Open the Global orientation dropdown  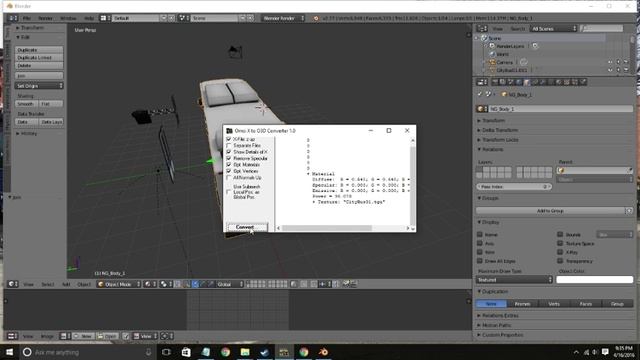pos(230,284)
